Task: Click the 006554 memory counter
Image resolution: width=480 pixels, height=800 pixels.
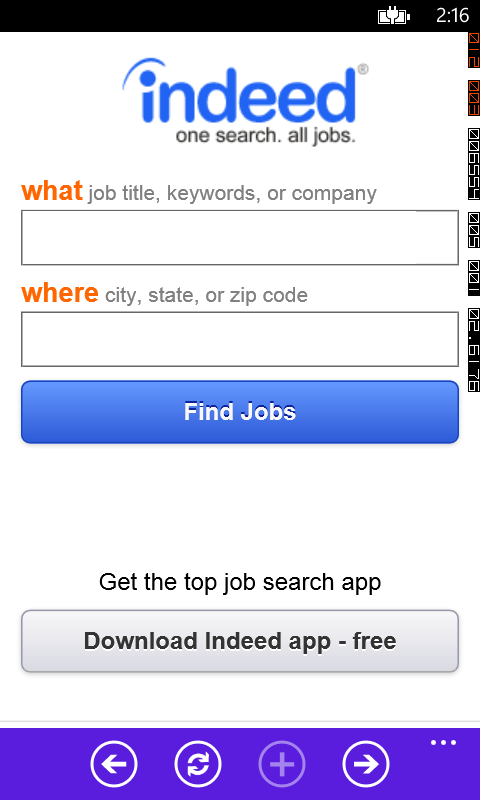Action: [x=474, y=164]
